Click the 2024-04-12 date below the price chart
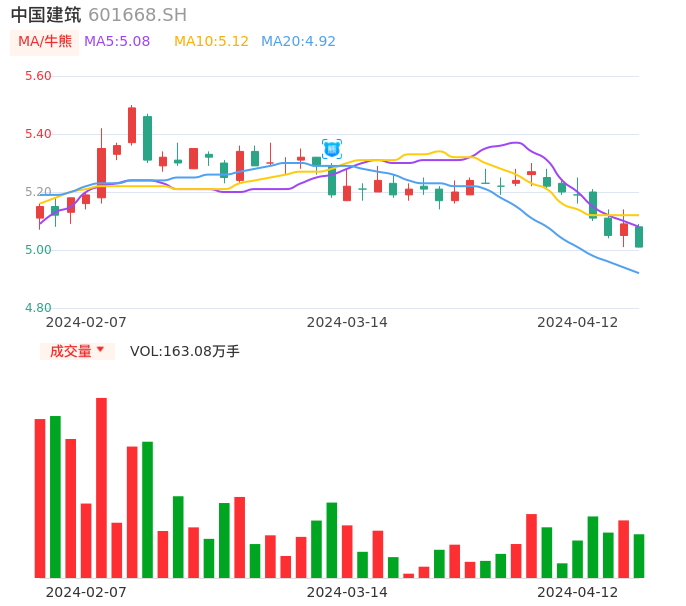 [578, 322]
